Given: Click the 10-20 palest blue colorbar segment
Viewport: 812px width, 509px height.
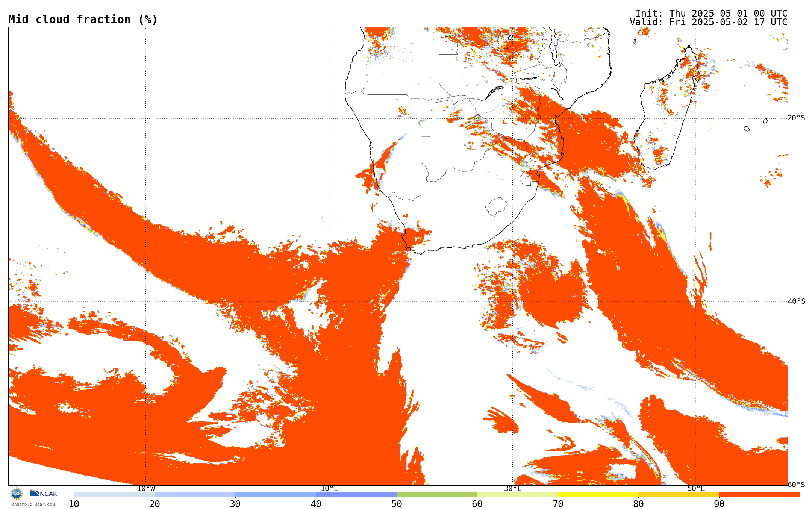Looking at the screenshot, I should pyautogui.click(x=114, y=495).
